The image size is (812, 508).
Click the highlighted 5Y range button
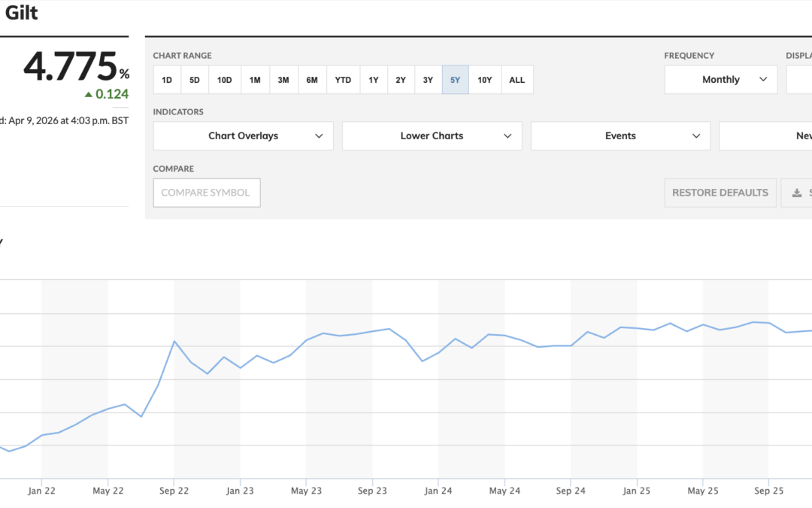point(456,80)
